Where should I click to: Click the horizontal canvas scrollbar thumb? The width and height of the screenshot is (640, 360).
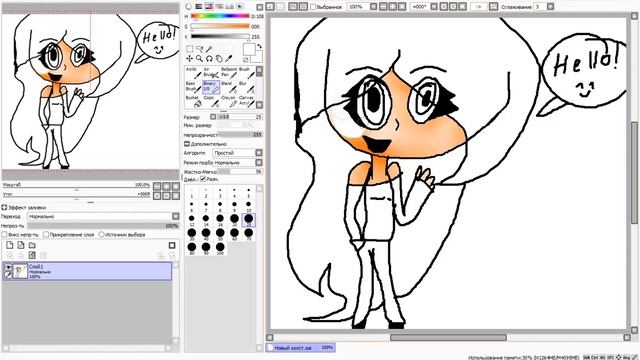point(448,338)
